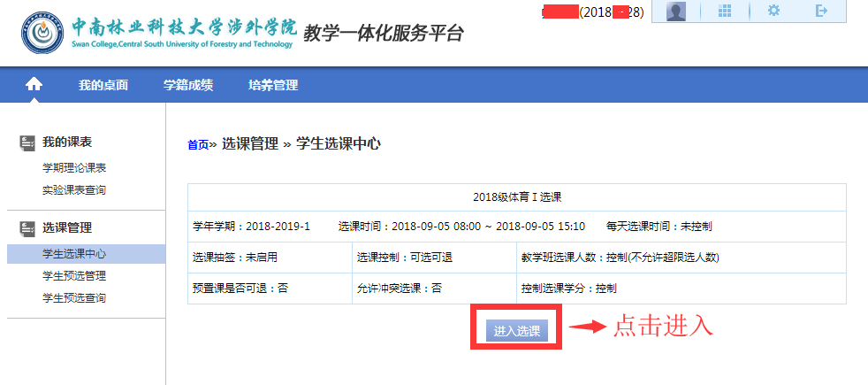The width and height of the screenshot is (868, 385).
Task: Click the 控制选课学分：控制 cell
Action: point(681,289)
